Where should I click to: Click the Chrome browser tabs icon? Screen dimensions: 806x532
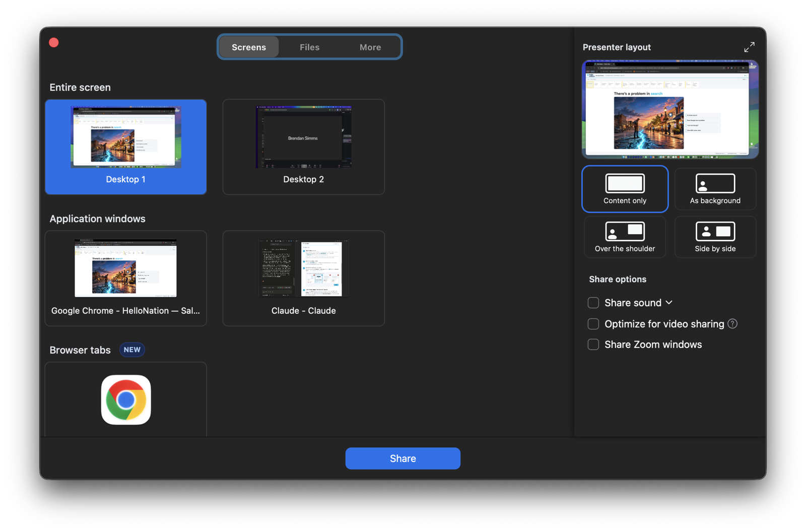(126, 400)
